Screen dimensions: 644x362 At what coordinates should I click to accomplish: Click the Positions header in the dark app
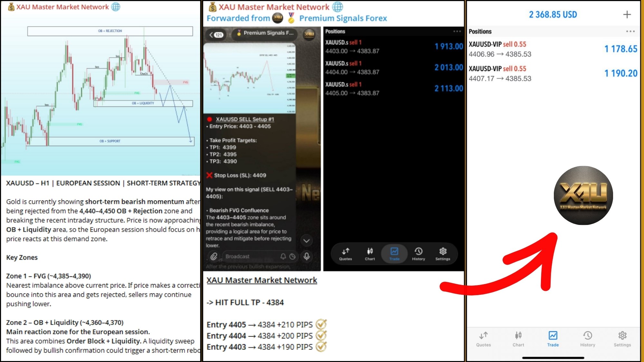335,31
